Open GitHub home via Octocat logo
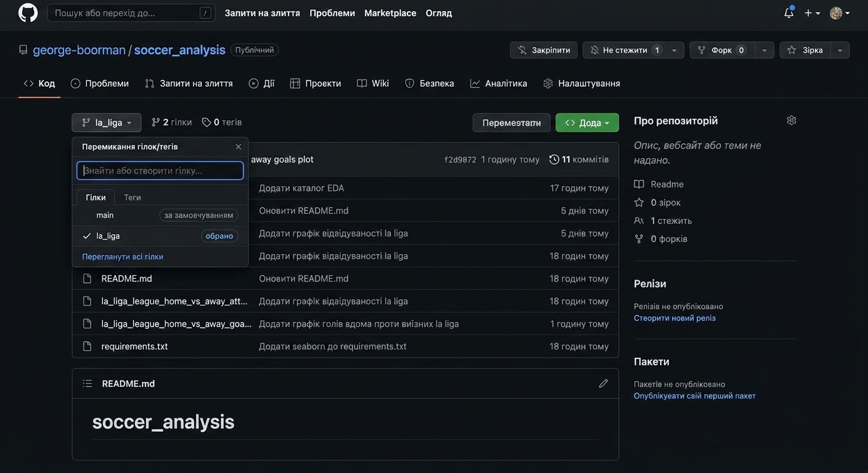Image resolution: width=868 pixels, height=473 pixels. click(x=28, y=13)
